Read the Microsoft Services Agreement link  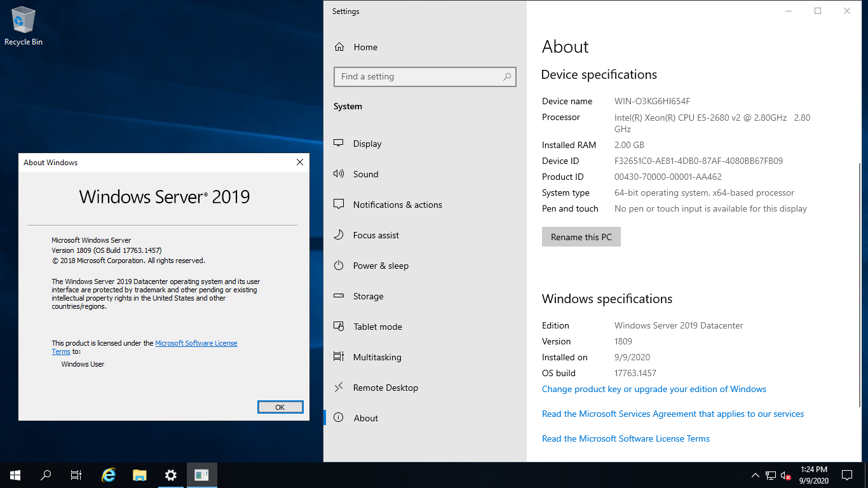[x=672, y=414]
